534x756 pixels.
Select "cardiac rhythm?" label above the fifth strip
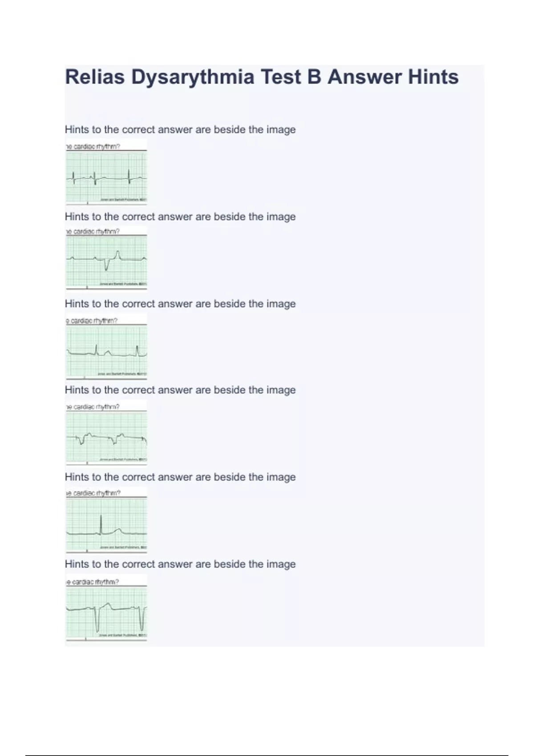coord(93,493)
